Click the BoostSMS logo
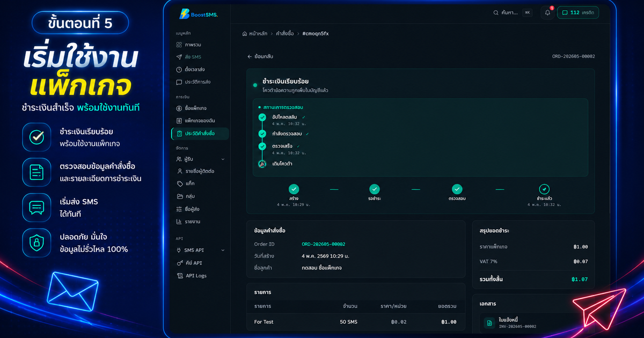Screen dimensions: 644x338 199,14
